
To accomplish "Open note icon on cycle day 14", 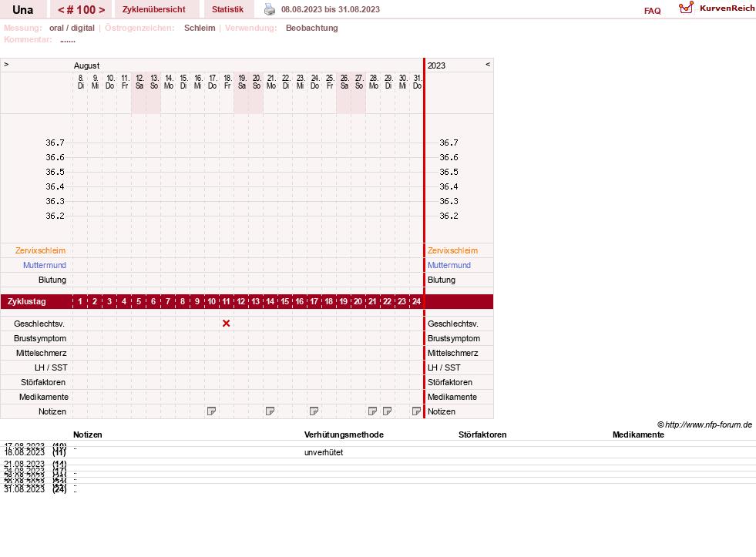I will tap(270, 411).
